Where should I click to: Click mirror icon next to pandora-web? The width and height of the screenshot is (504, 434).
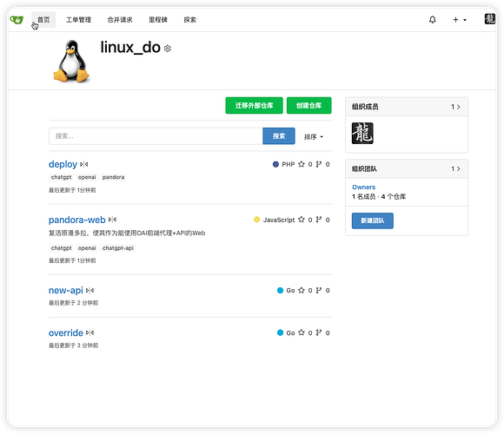tap(112, 220)
